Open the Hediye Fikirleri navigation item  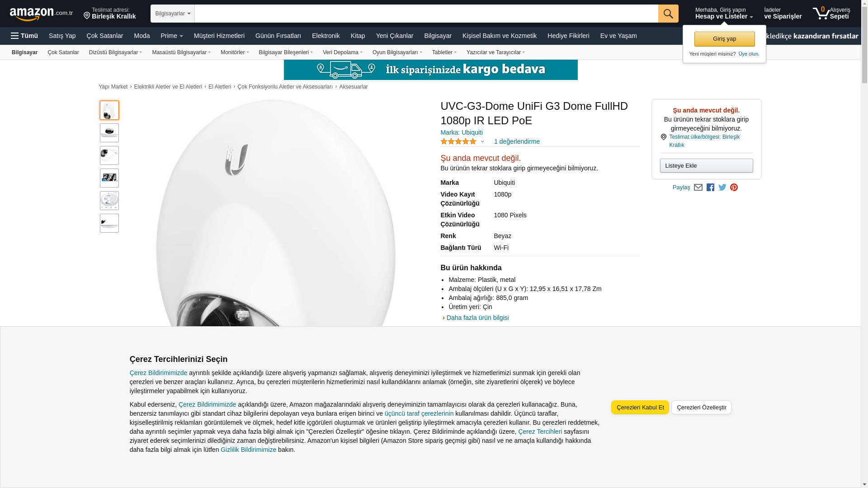tap(568, 36)
